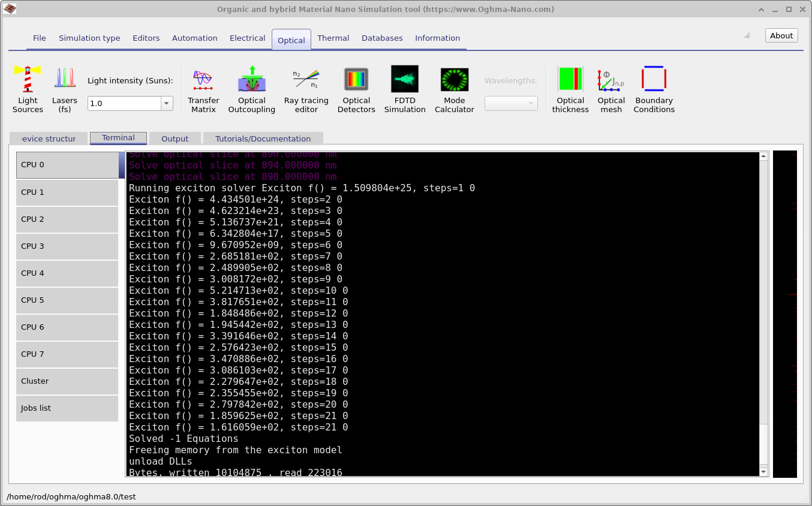
Task: Click the terminal scrollbar down arrow
Action: [763, 472]
